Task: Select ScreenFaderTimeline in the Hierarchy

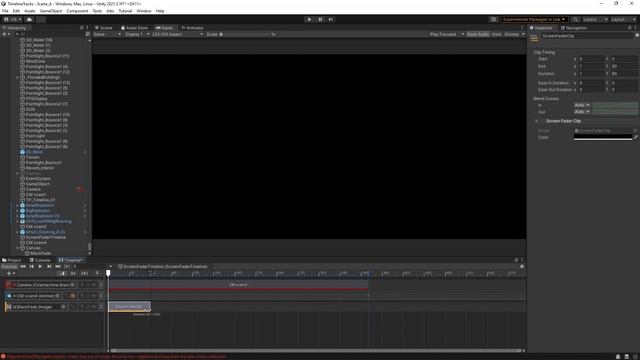Action: (x=46, y=237)
